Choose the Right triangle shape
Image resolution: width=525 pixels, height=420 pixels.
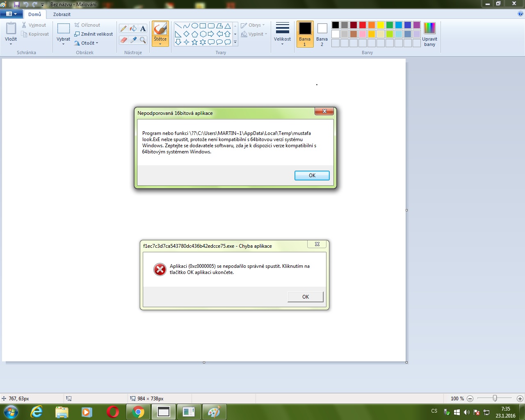pos(178,34)
